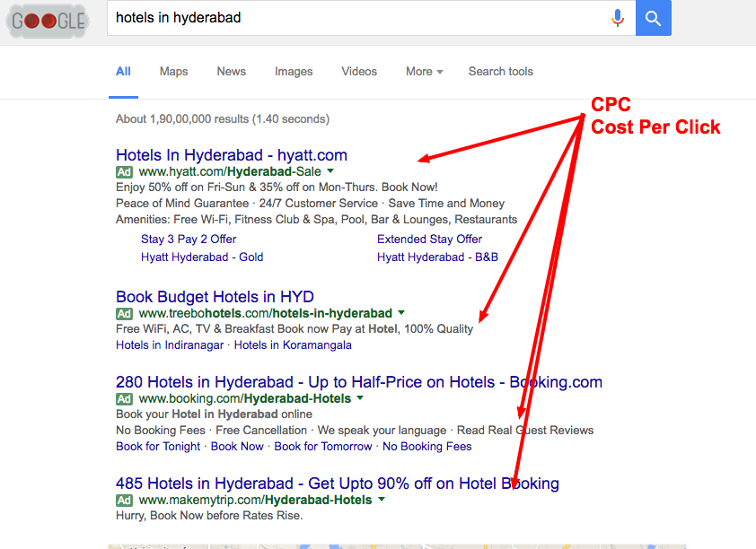
Task: Expand dropdown arrow next to treebohotels URL
Action: (401, 312)
